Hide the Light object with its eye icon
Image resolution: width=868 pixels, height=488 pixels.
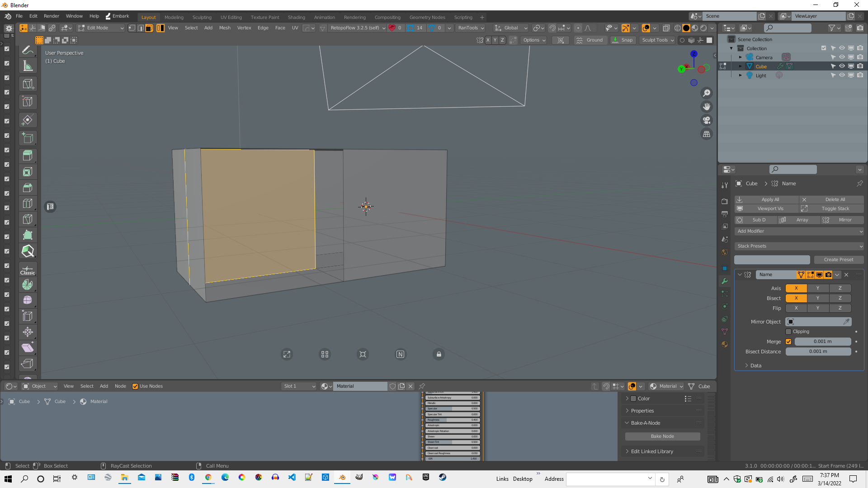(x=842, y=75)
